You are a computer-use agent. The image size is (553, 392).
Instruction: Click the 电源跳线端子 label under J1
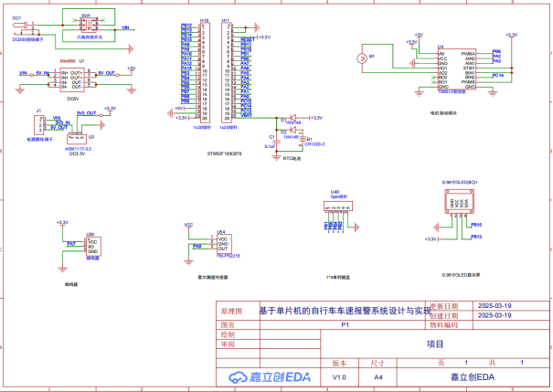coord(39,140)
